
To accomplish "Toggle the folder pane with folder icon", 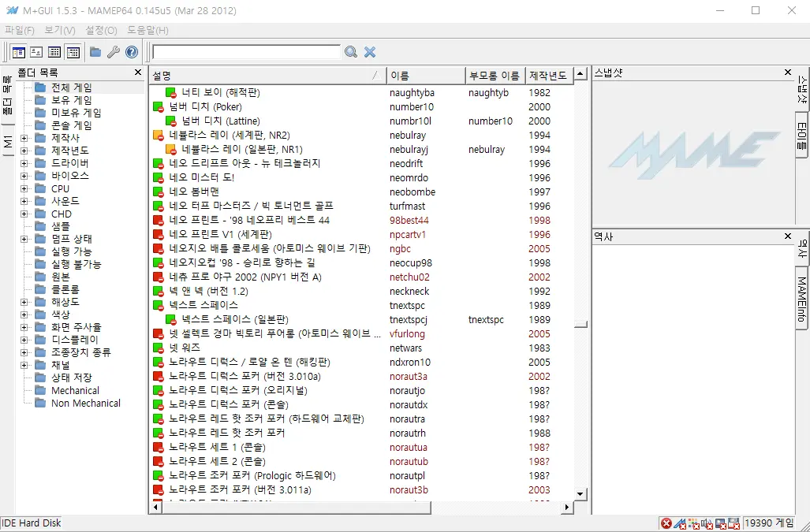I will pyautogui.click(x=95, y=52).
